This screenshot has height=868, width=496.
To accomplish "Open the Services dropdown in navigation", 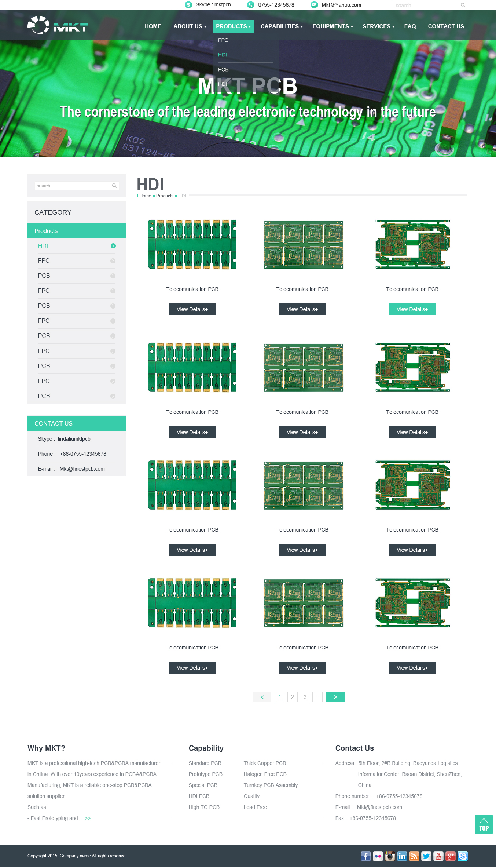I will [378, 26].
